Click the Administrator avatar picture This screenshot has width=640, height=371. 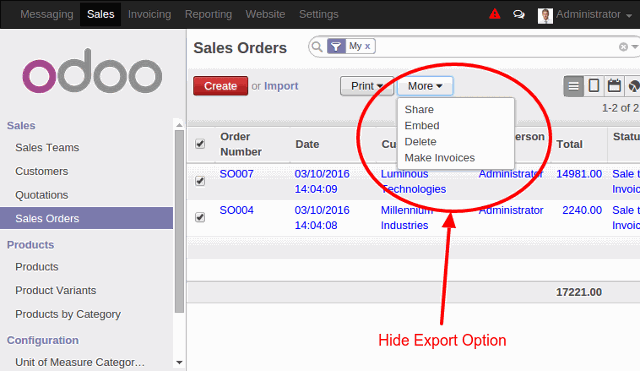pyautogui.click(x=545, y=16)
